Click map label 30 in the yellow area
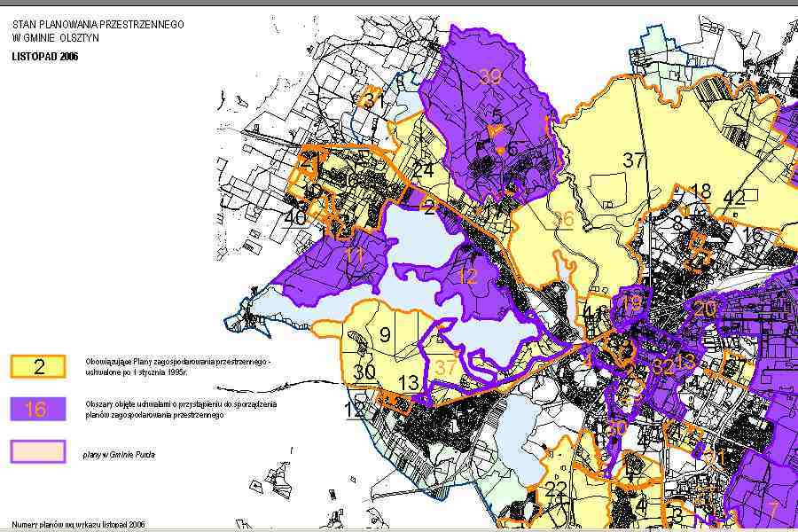The image size is (798, 532). pyautogui.click(x=364, y=372)
